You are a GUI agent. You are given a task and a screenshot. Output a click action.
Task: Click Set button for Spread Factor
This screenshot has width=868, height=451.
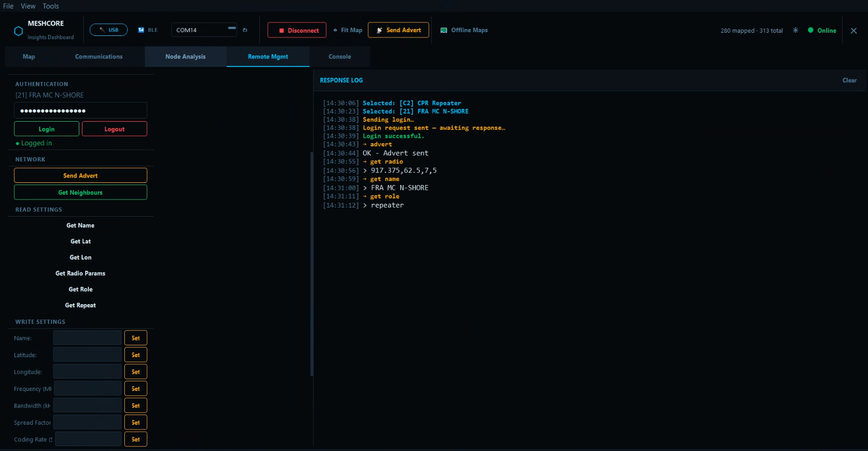pos(136,423)
